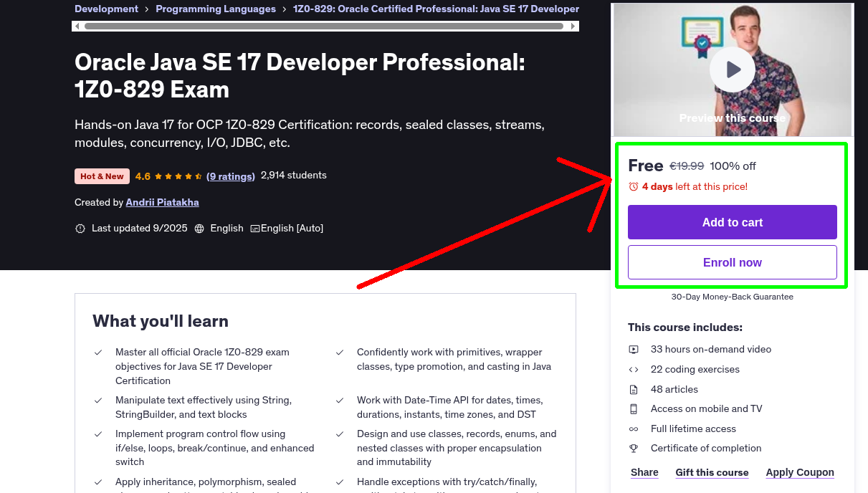Viewport: 868px width, 493px height.
Task: Click checkmark beside Design and use classes
Action: (340, 434)
